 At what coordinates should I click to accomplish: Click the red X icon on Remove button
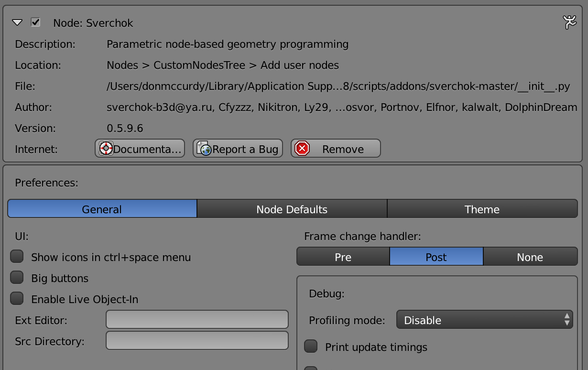[302, 148]
